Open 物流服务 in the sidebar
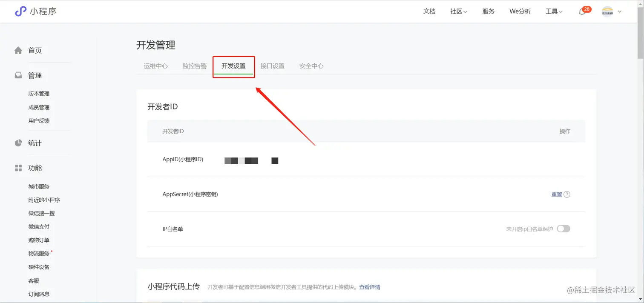This screenshot has height=303, width=644. pos(39,254)
